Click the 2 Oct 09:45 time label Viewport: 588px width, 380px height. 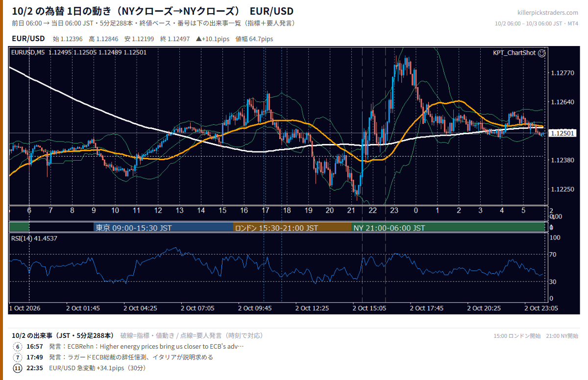255,309
